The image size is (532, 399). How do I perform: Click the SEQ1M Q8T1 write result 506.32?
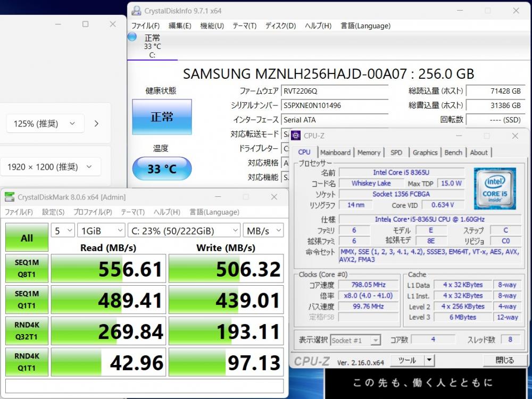tap(226, 268)
